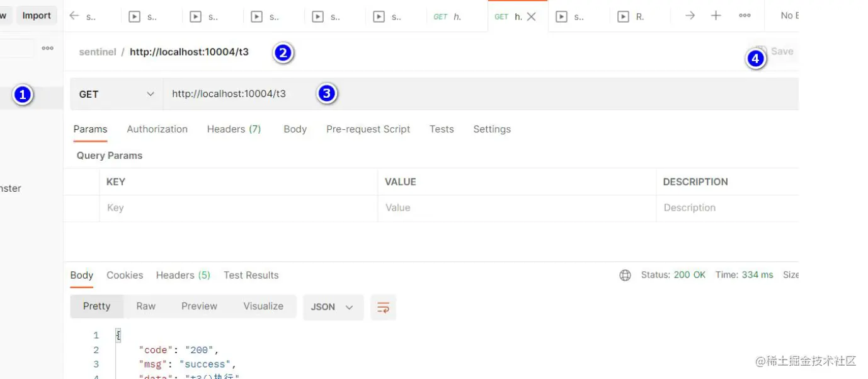Click the request URL field

[x=481, y=94]
